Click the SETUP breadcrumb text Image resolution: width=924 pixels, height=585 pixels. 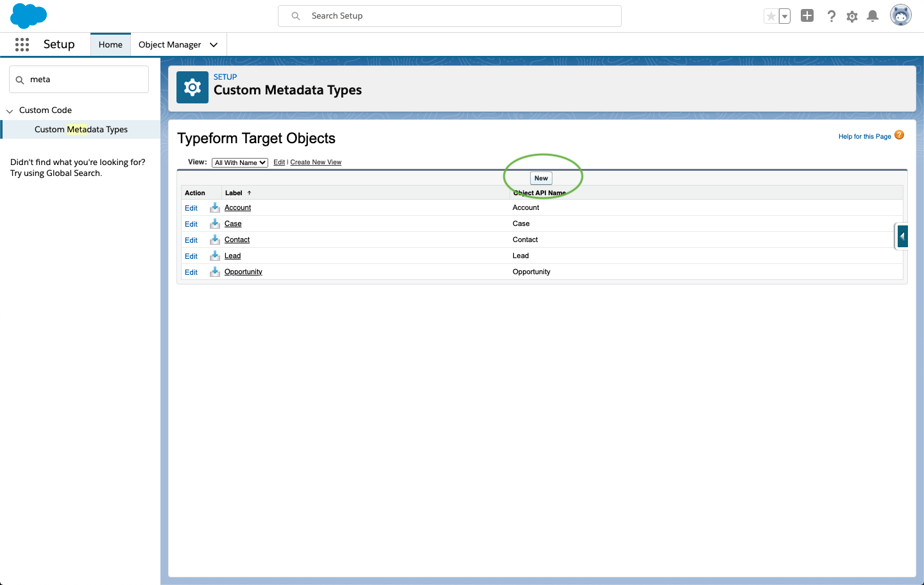point(225,76)
